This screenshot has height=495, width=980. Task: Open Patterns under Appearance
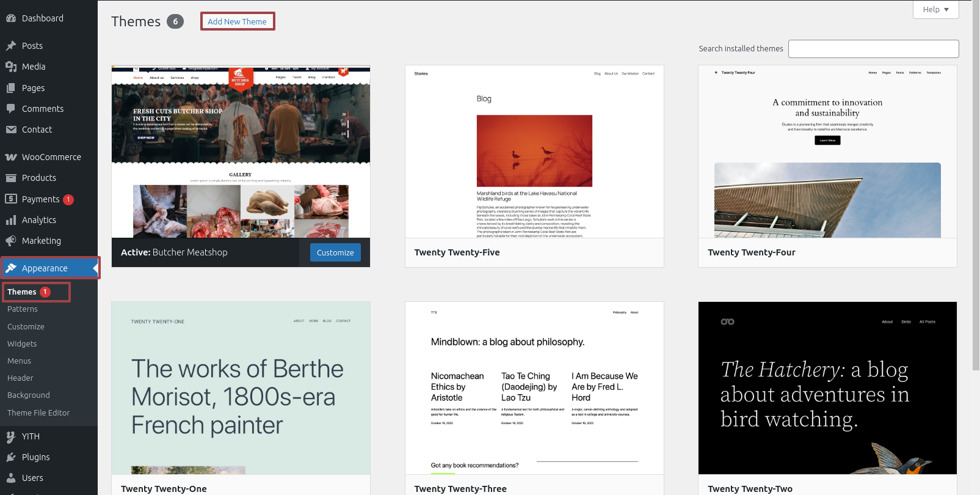(23, 309)
